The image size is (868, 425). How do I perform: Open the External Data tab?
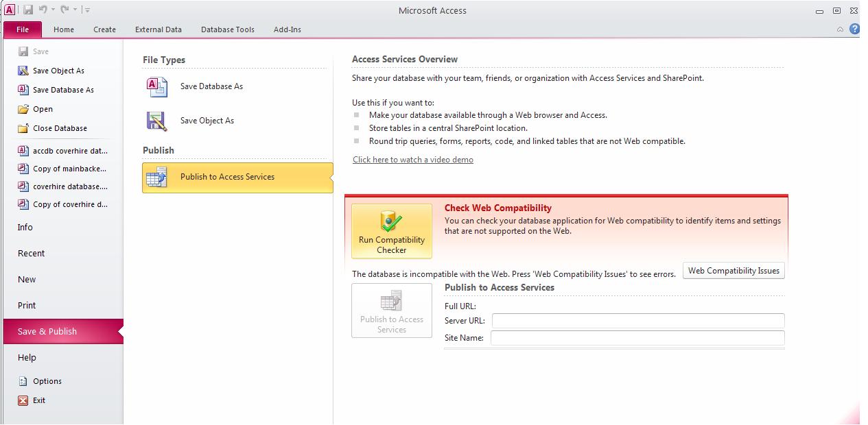(159, 29)
